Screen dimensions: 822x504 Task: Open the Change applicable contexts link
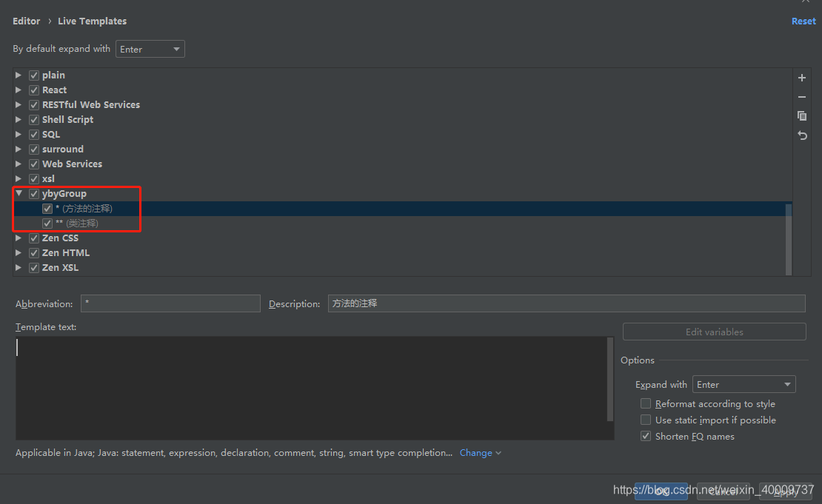point(480,453)
